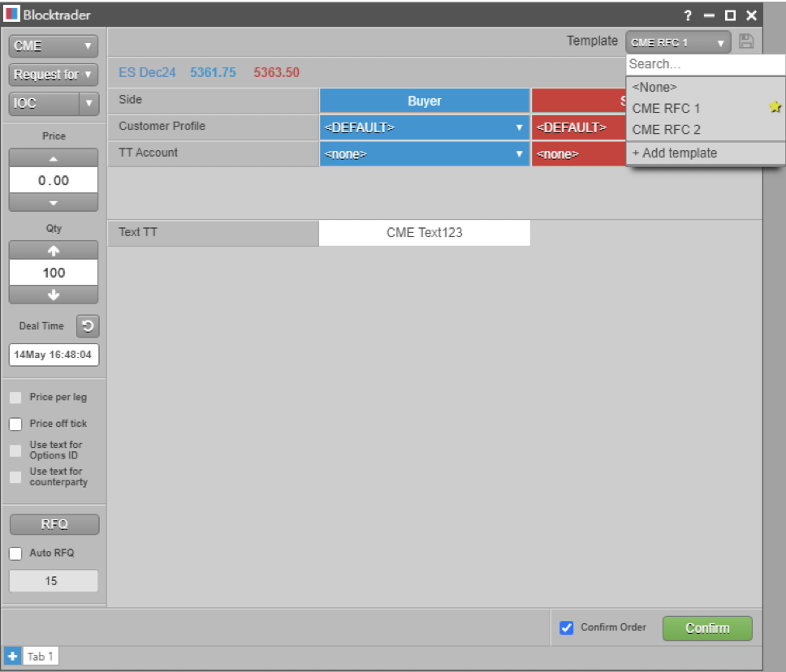The width and height of the screenshot is (786, 672).
Task: Click the Qty field showing 100
Action: (x=54, y=273)
